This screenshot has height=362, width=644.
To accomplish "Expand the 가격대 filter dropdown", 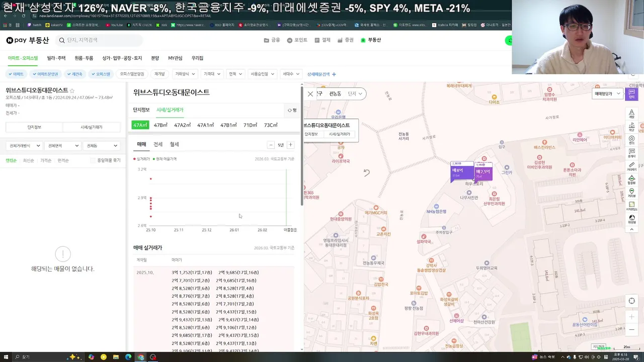I will [x=212, y=74].
